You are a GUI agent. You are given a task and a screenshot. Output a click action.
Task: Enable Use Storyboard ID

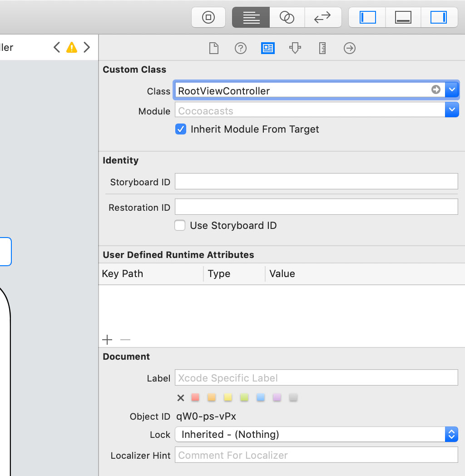click(x=180, y=225)
